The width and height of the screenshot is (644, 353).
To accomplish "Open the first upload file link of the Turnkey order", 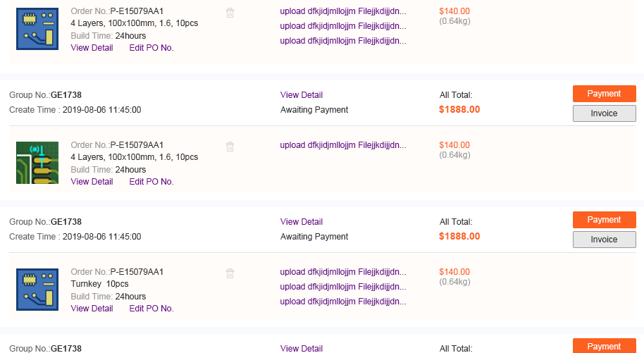I will tap(343, 272).
